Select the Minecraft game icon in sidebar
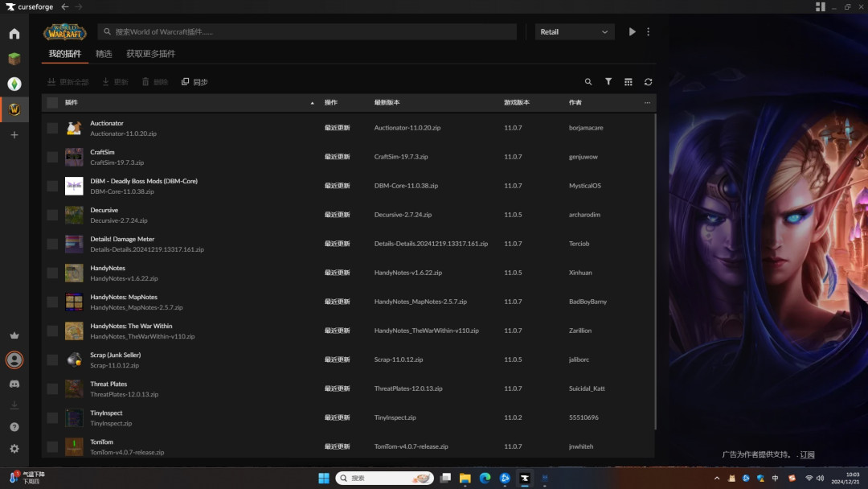Image resolution: width=868 pixels, height=489 pixels. click(x=14, y=59)
